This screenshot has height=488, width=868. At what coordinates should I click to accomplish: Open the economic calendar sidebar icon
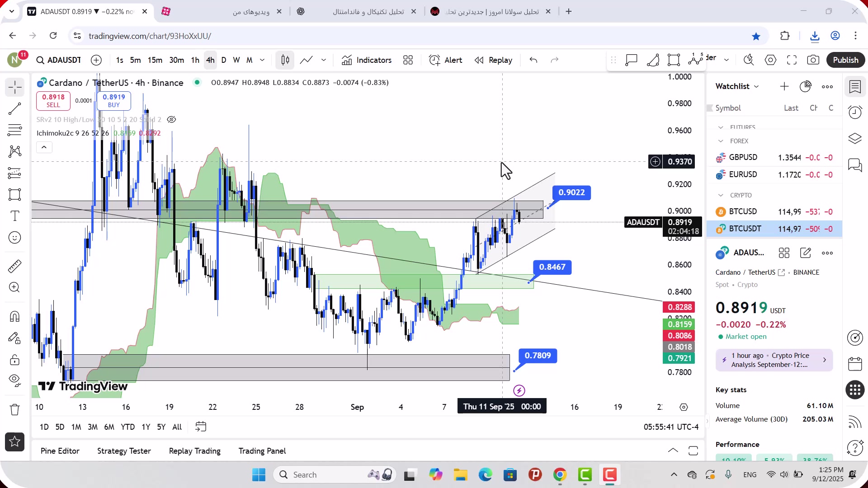pyautogui.click(x=855, y=364)
